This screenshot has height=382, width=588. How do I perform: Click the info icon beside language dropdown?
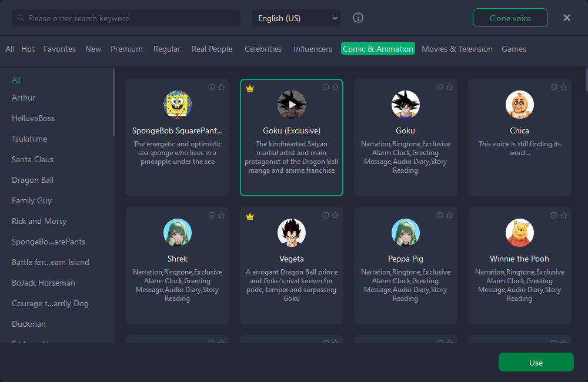tap(358, 18)
